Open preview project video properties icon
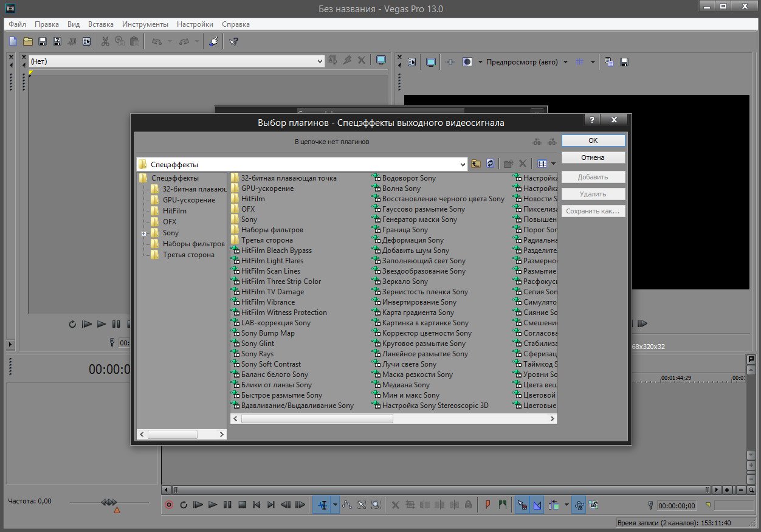This screenshot has height=532, width=761. [412, 62]
